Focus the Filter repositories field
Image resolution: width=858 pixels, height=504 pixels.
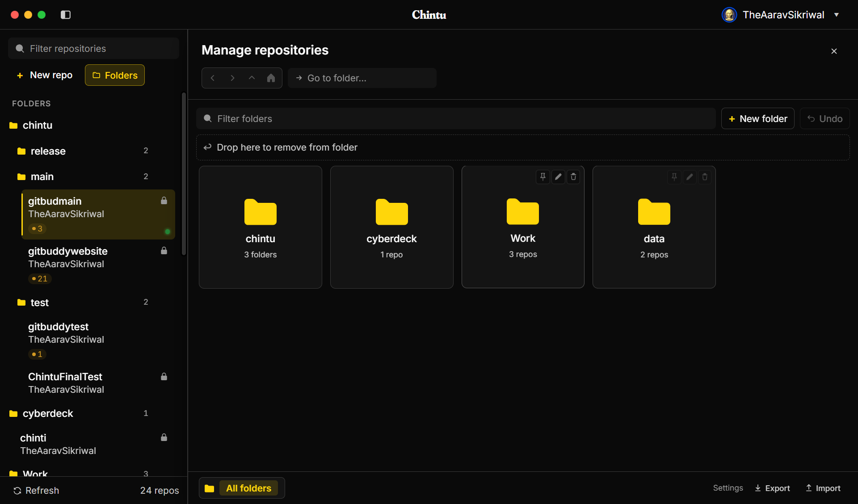pos(93,48)
